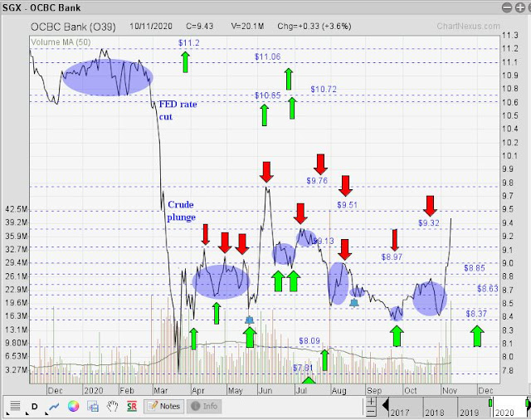Click the "10/11/2020" date readout

pyautogui.click(x=151, y=26)
